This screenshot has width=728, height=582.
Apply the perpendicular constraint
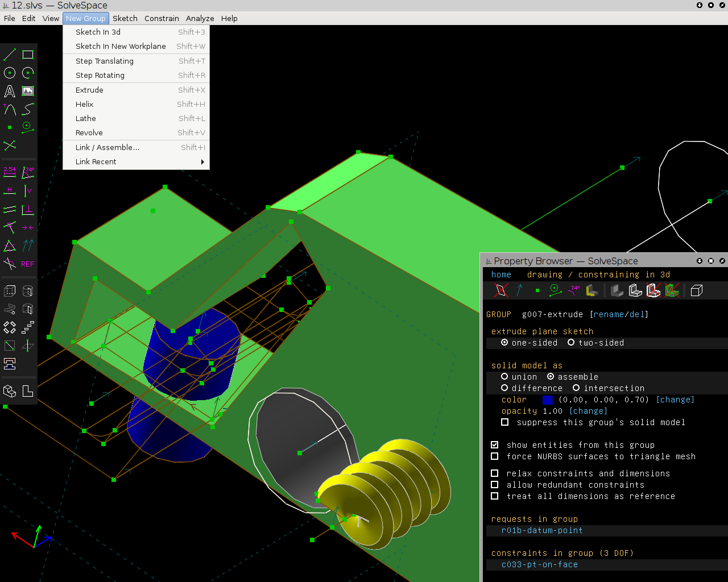pyautogui.click(x=28, y=210)
